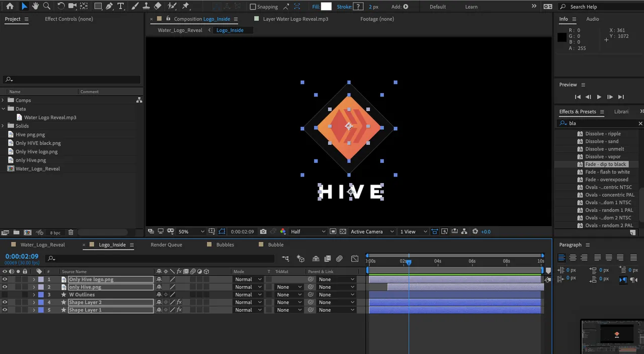Select the Zoom magnifier tool
Screen dimensions: 644x354
tap(47, 7)
